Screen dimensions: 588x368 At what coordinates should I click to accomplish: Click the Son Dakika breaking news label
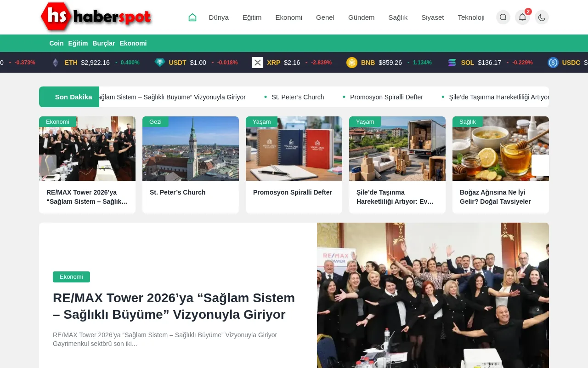73,97
